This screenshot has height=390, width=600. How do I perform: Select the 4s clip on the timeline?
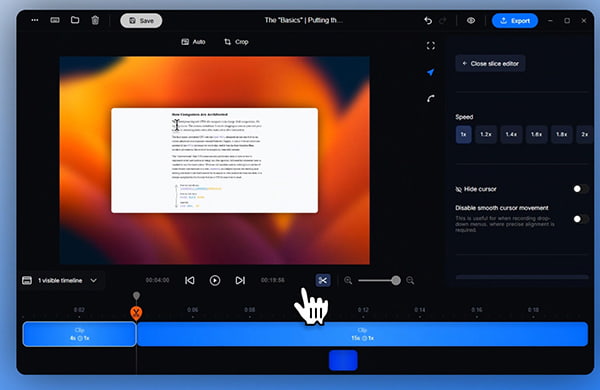[x=79, y=334]
